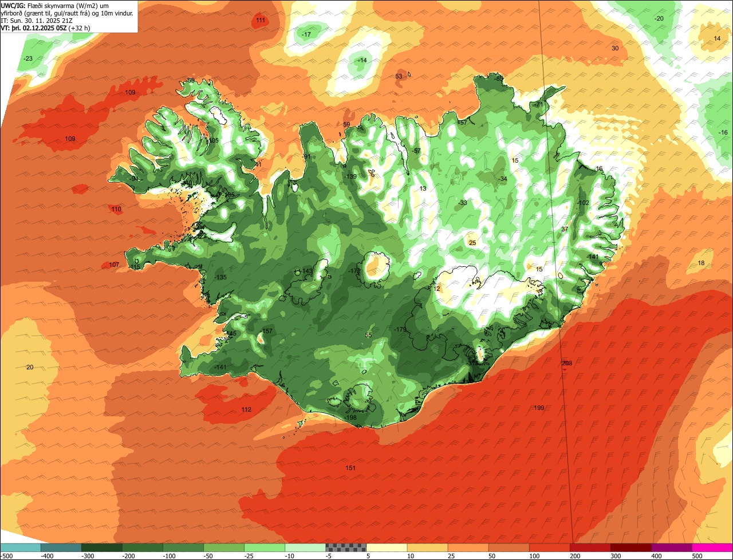Click the map value 111
Screen dimensions: 733x560
pos(261,20)
